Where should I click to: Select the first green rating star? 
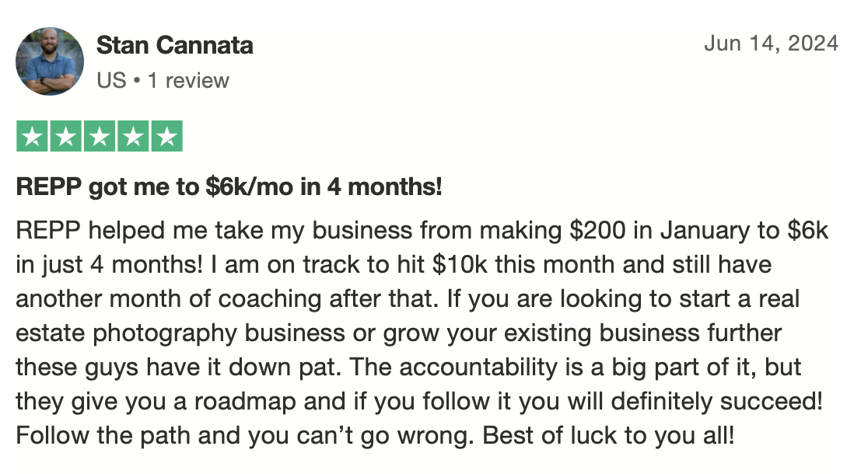pos(33,136)
